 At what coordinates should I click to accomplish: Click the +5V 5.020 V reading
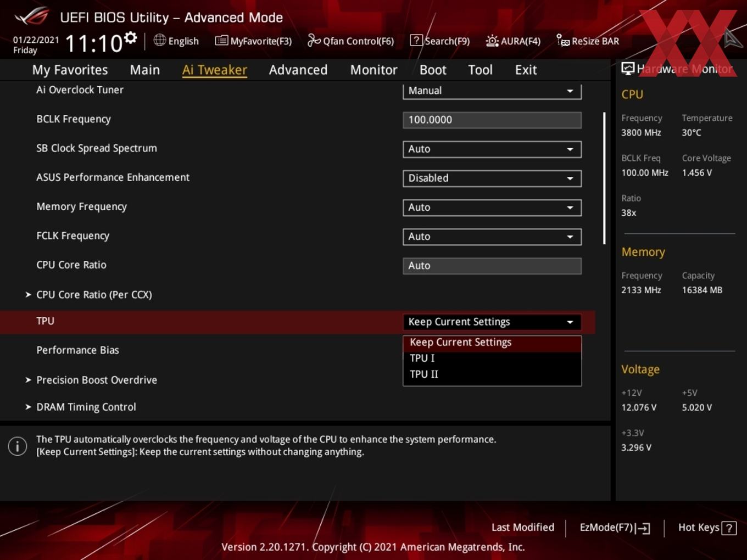point(697,408)
